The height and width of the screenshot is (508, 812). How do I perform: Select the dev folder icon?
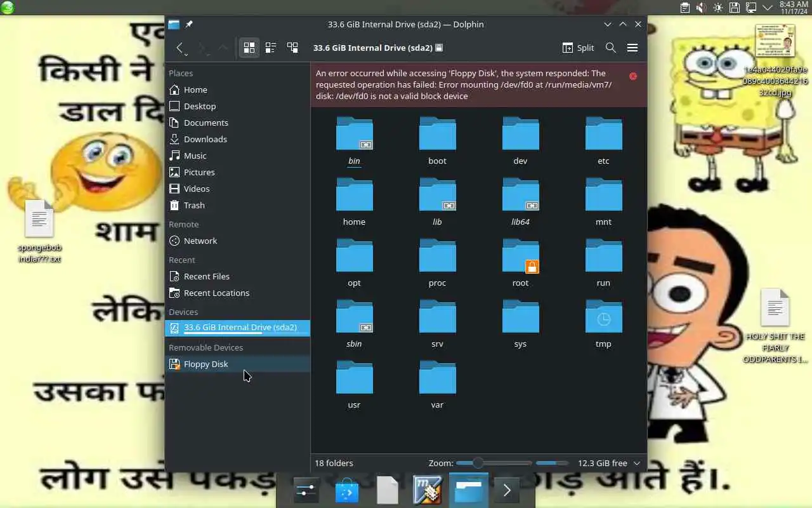[520, 134]
